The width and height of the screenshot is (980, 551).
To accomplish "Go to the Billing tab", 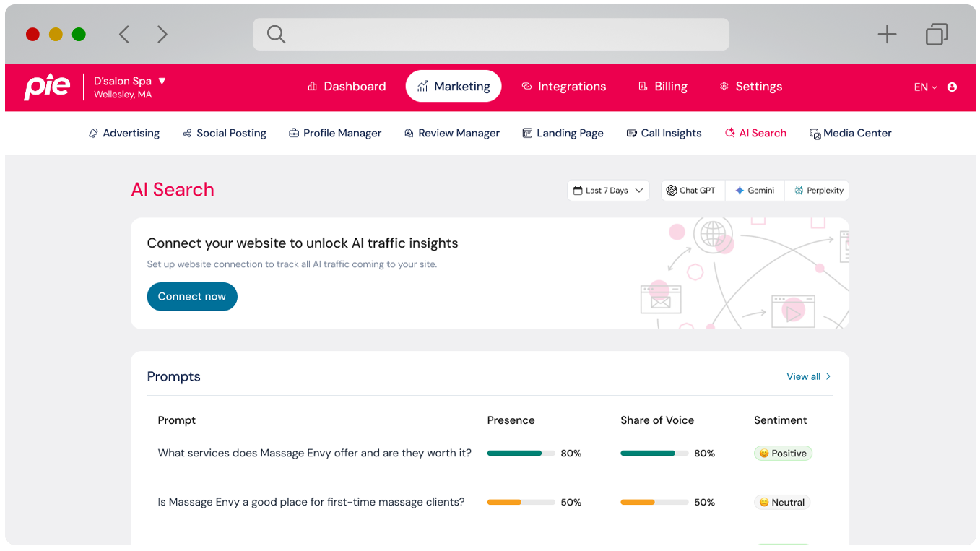I will (x=663, y=87).
